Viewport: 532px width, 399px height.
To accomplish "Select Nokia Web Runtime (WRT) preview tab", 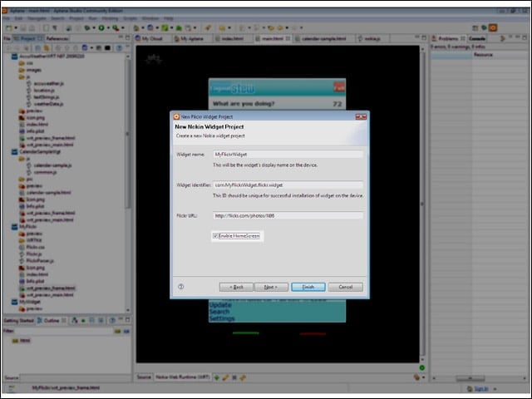I will coord(183,377).
